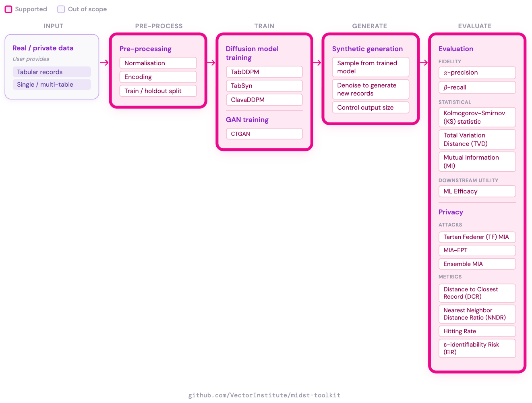Select the TabDDPM diffusion model
532x403 pixels.
[x=264, y=72]
